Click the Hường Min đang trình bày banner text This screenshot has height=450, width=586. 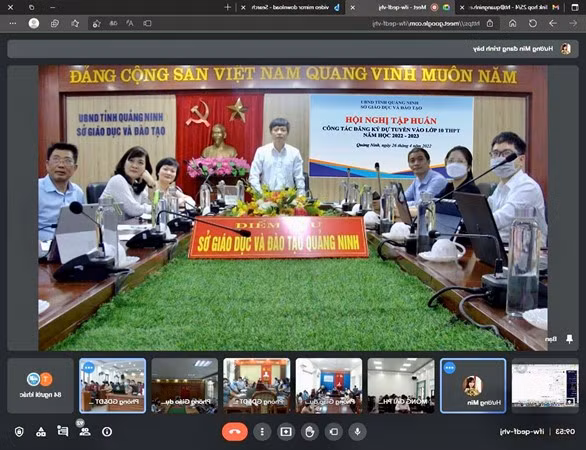[513, 49]
